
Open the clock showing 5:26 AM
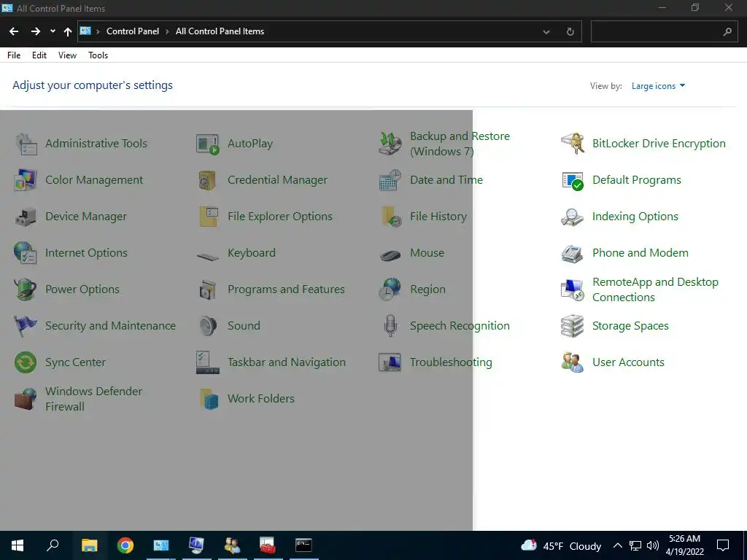click(x=684, y=545)
